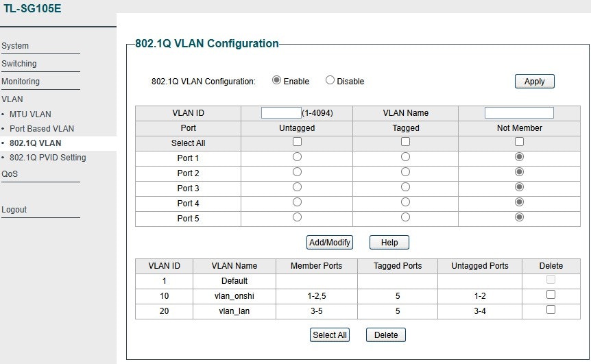Click member ports value 1-2,5
591x364 pixels.
coord(317,296)
